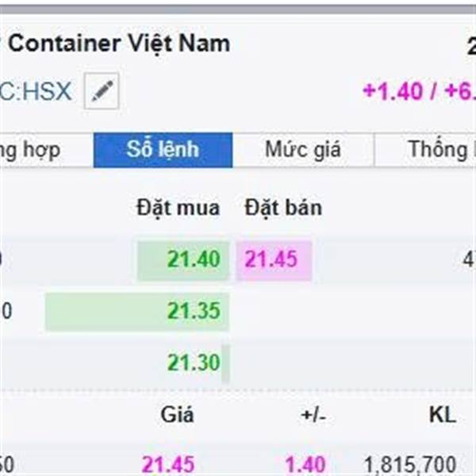Switch to the Sổ lệnh tab
Screen dimensions: 476x476
pyautogui.click(x=163, y=150)
